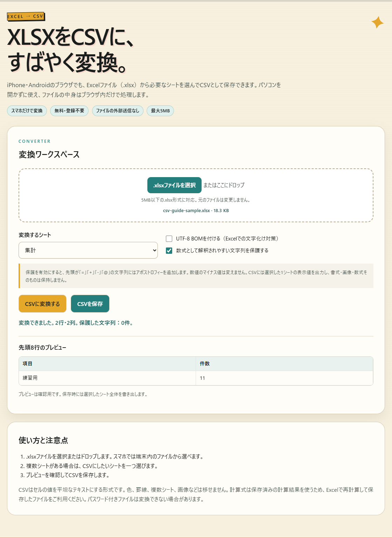Click instruction step 3 プレビューを確認してCSVを保存します
The image size is (392, 538).
tap(68, 475)
